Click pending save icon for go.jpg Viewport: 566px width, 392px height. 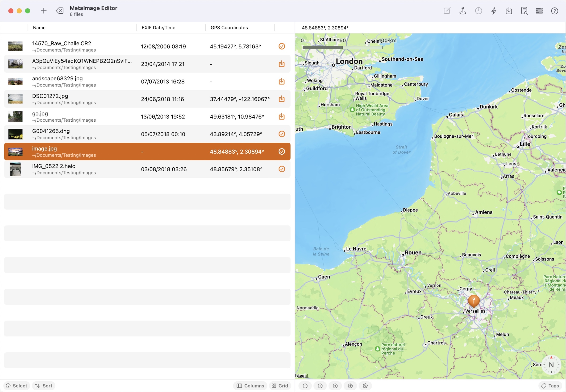(282, 116)
